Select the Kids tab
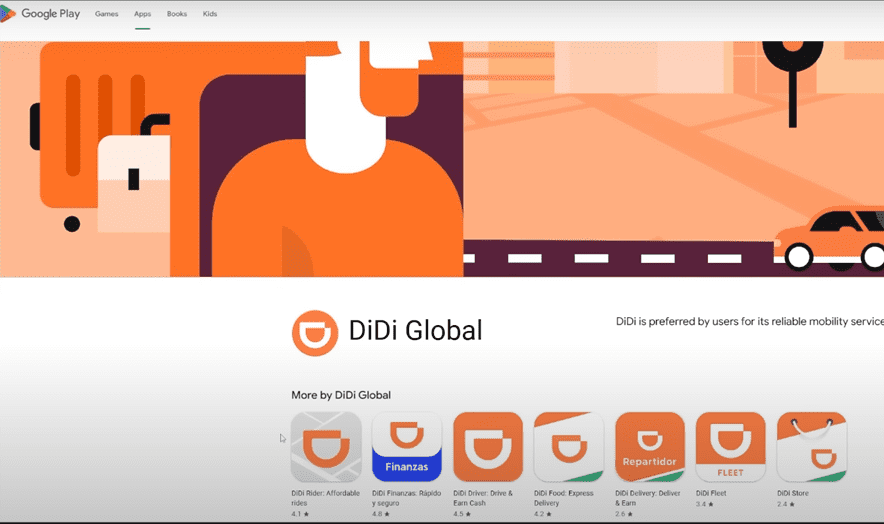 [209, 14]
